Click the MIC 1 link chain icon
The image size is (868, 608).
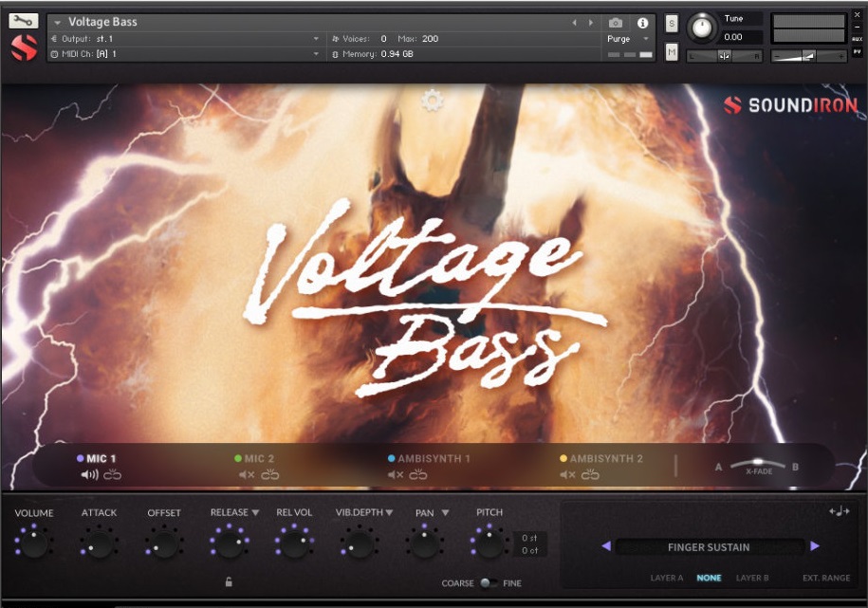pos(112,474)
